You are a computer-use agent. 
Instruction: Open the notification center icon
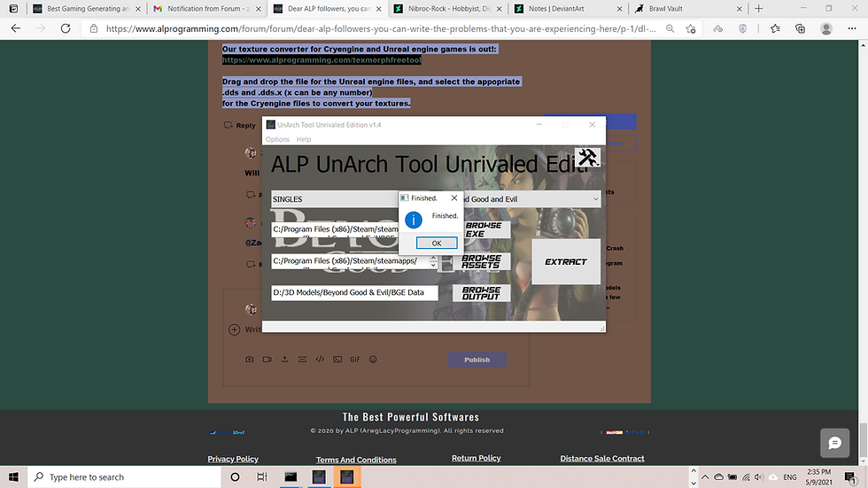tap(850, 477)
